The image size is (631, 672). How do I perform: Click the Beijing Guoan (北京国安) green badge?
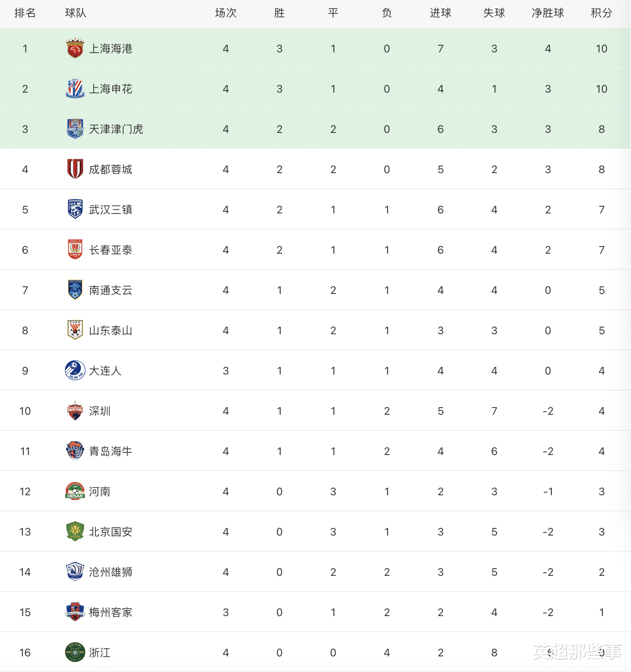(75, 532)
